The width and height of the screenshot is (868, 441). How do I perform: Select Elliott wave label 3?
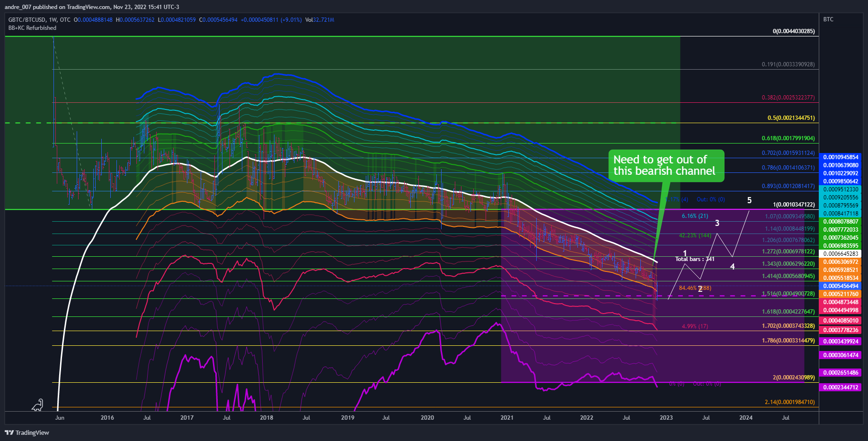click(717, 223)
